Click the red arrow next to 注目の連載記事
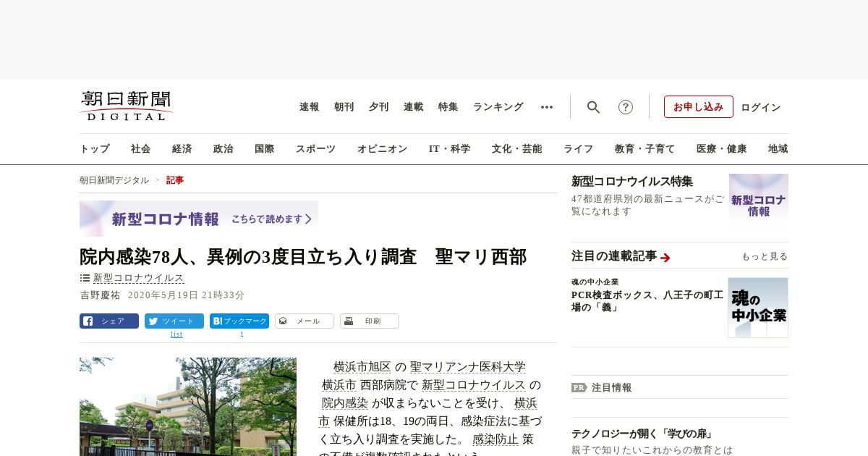The image size is (868, 456). [665, 257]
